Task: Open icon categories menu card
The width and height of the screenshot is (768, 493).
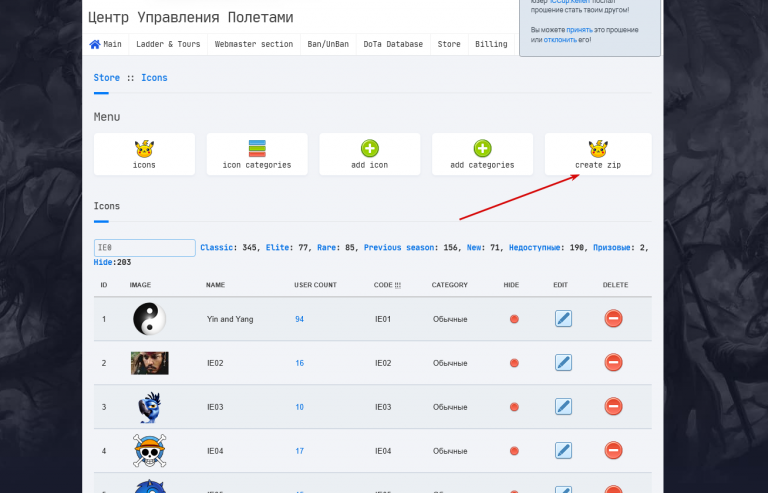Action: tap(257, 154)
